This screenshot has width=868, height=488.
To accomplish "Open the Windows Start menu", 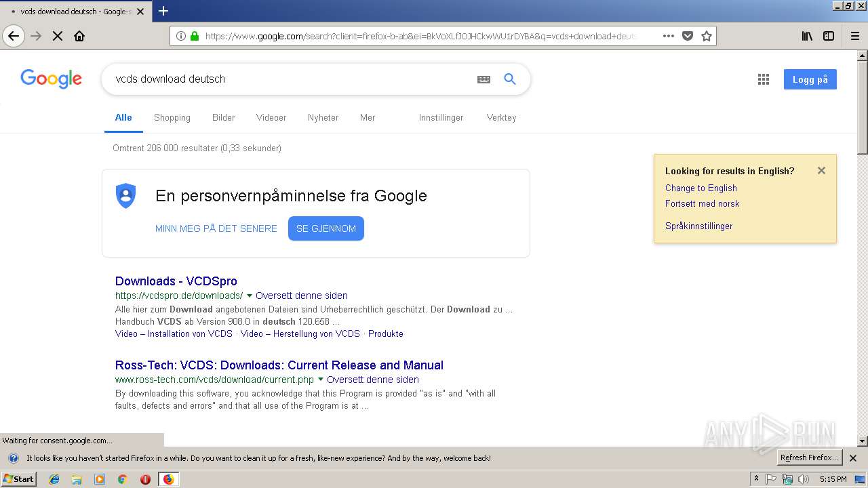I will point(18,479).
